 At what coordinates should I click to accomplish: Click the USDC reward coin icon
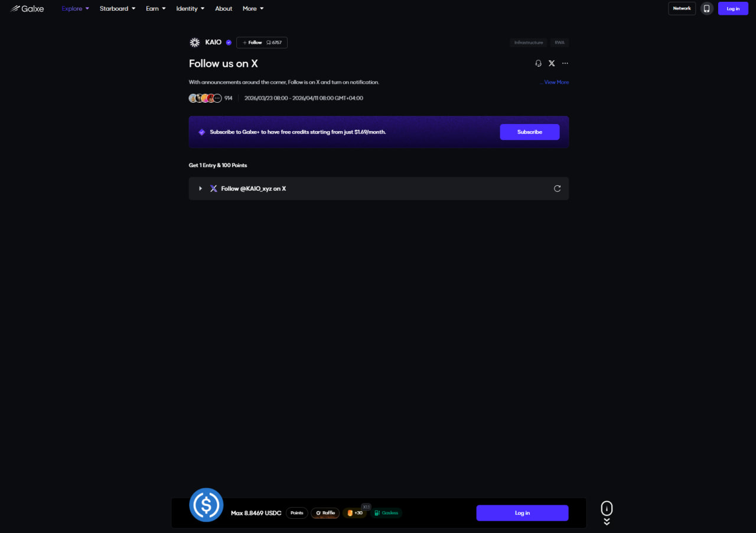206,505
